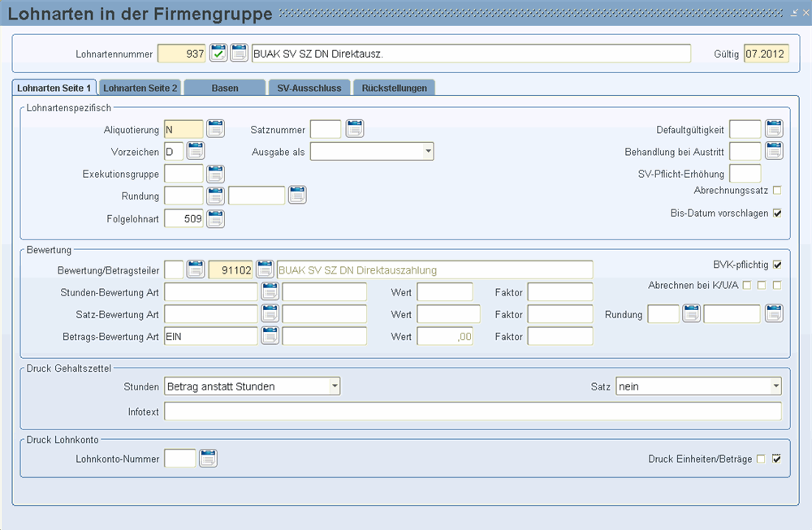Click the Faktor field in Betrags-Bewertung row
812x530 pixels.
(x=560, y=337)
